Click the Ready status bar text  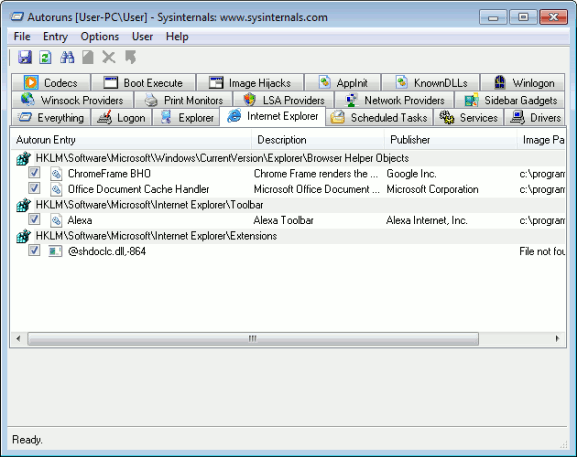(27, 439)
